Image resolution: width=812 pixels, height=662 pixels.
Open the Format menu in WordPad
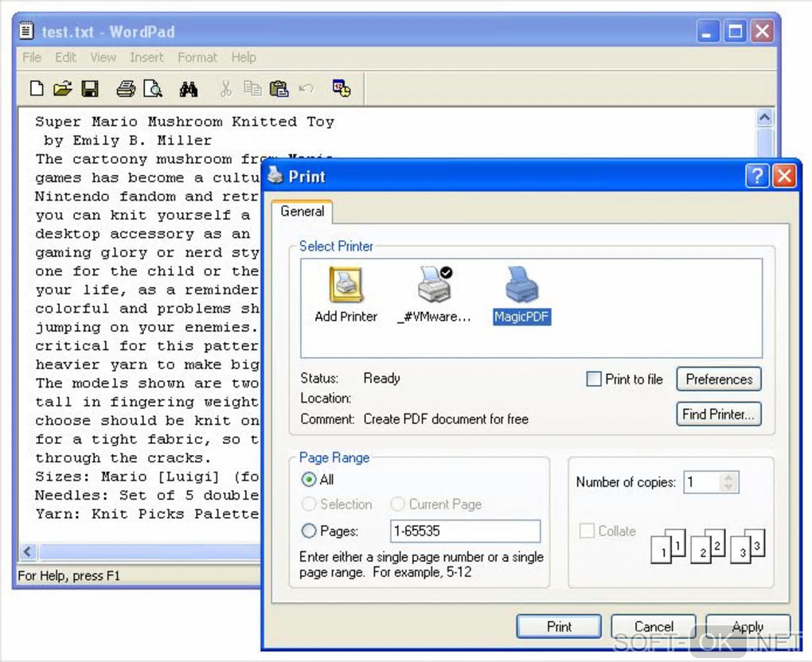tap(197, 57)
